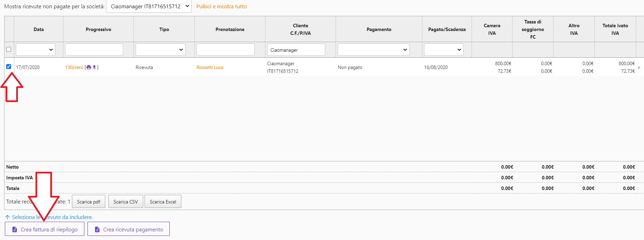Open the Rossetti Luca booking link
This screenshot has width=644, height=240.
[210, 67]
